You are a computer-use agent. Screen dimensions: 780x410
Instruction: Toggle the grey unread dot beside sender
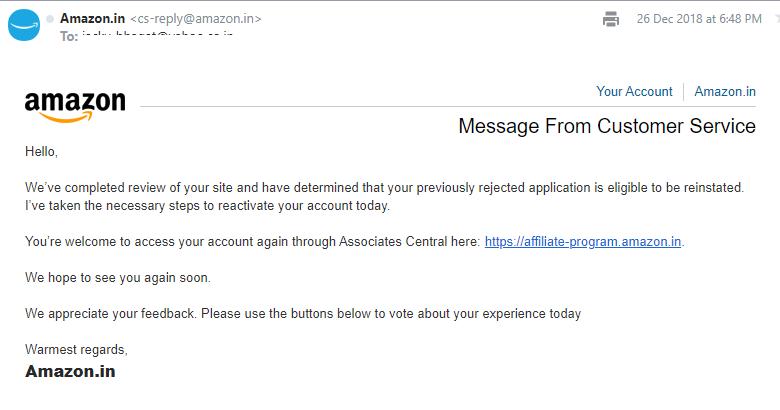[50, 19]
